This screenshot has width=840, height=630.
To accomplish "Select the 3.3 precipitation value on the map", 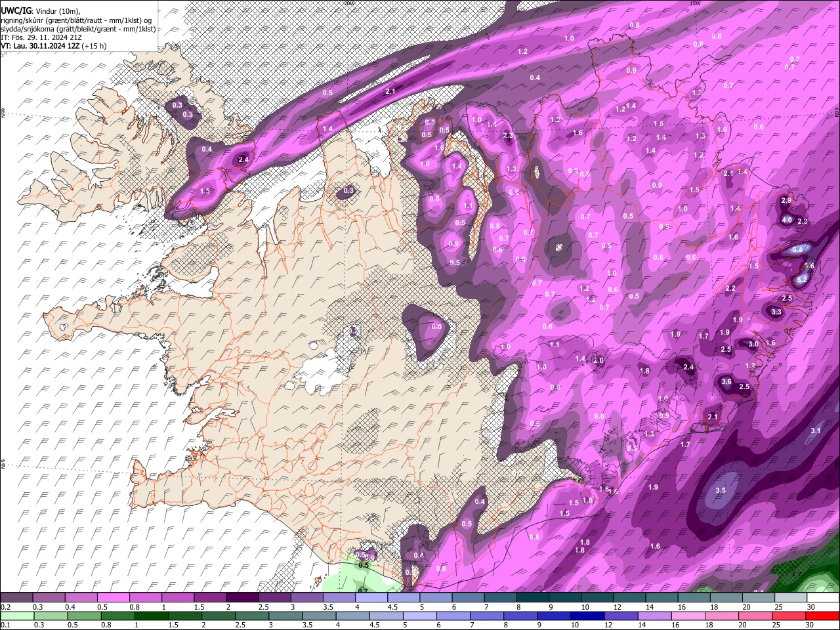I will tap(776, 312).
